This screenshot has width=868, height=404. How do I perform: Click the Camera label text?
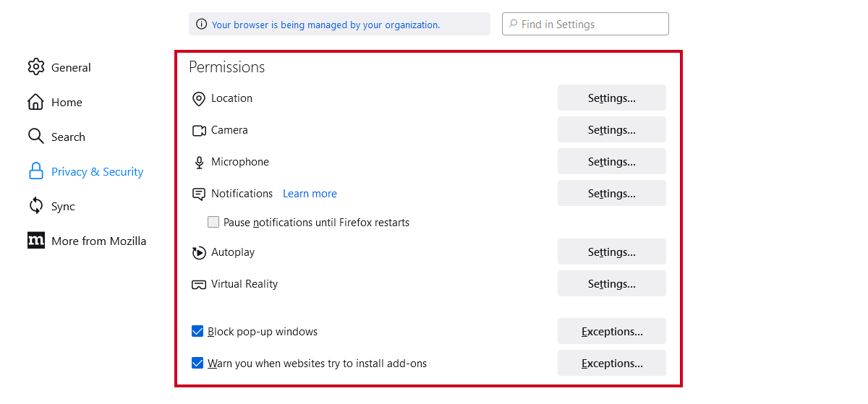click(x=229, y=130)
